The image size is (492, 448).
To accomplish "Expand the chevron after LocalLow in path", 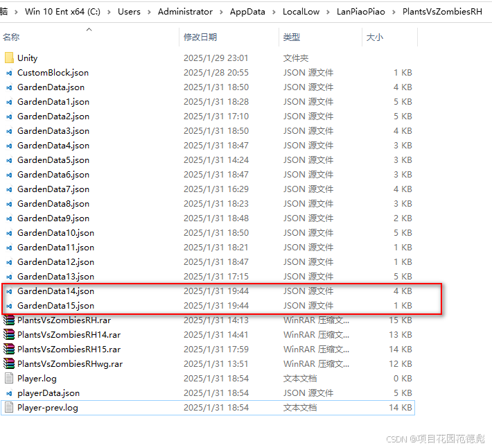I will 328,12.
